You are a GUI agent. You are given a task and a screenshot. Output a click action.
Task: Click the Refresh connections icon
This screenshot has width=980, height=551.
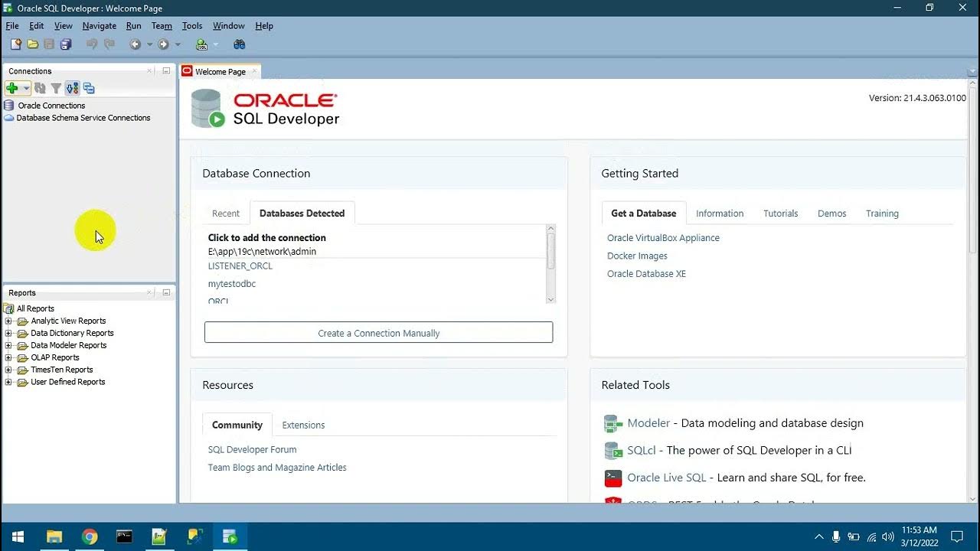(x=40, y=89)
